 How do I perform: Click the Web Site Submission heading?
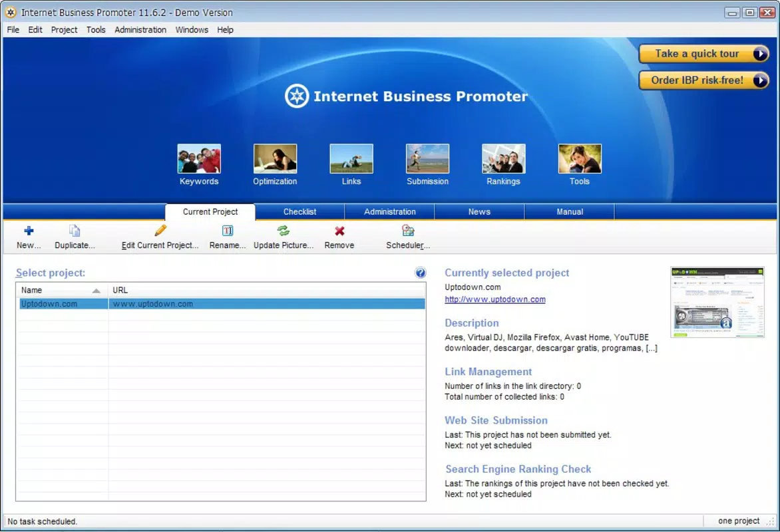(496, 421)
